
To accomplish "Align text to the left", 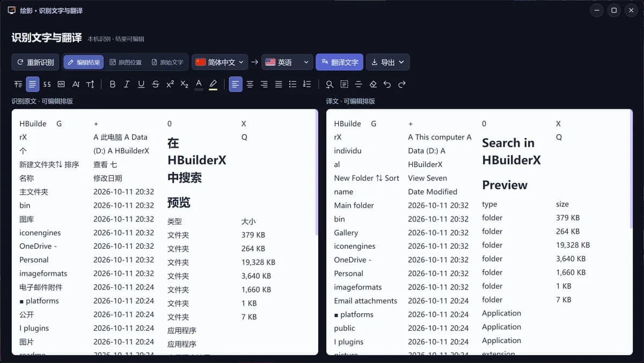I will click(x=236, y=84).
